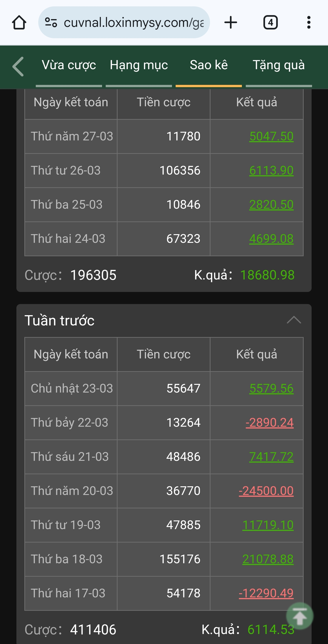Open the 5047.50 result for 27-03

pos(271,136)
